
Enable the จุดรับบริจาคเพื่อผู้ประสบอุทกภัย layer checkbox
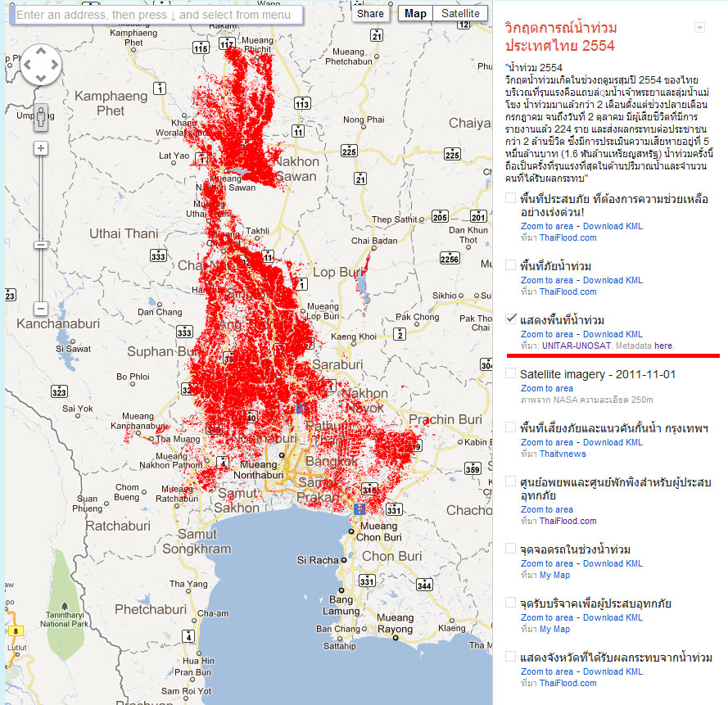click(510, 603)
